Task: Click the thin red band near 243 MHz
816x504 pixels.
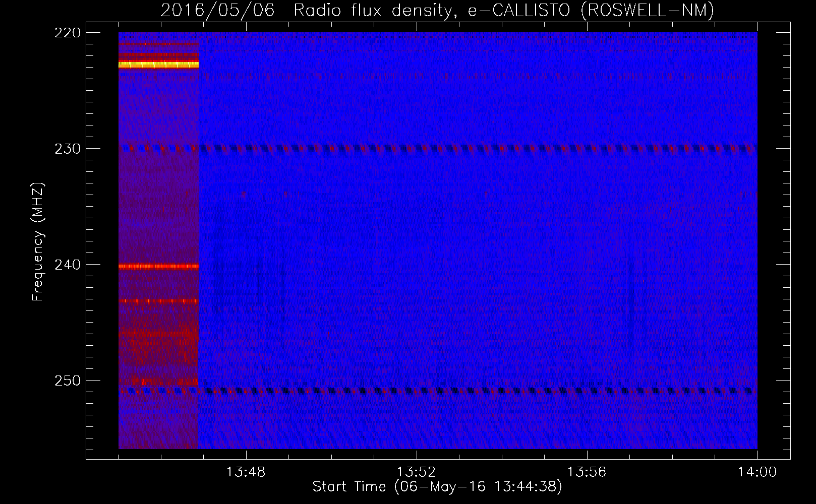Action: 158,301
